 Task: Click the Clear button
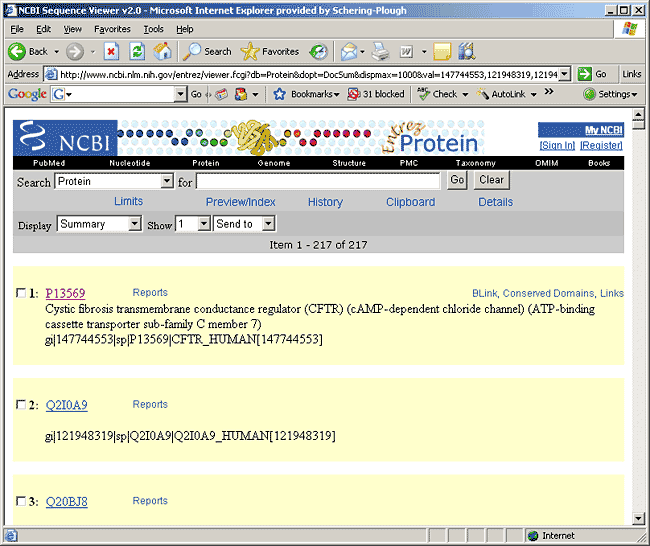[492, 180]
